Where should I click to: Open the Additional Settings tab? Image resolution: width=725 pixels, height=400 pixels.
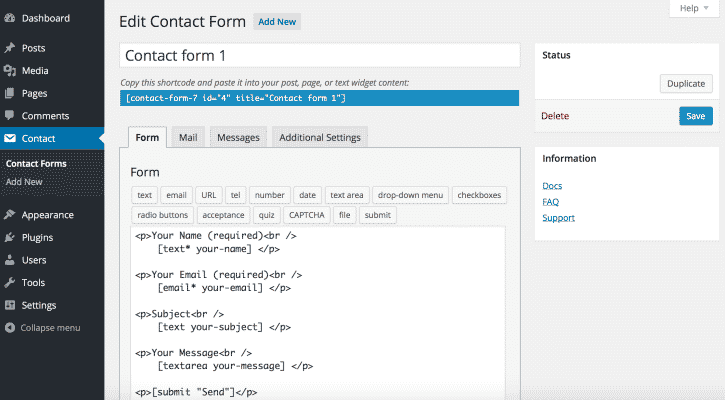[x=319, y=137]
